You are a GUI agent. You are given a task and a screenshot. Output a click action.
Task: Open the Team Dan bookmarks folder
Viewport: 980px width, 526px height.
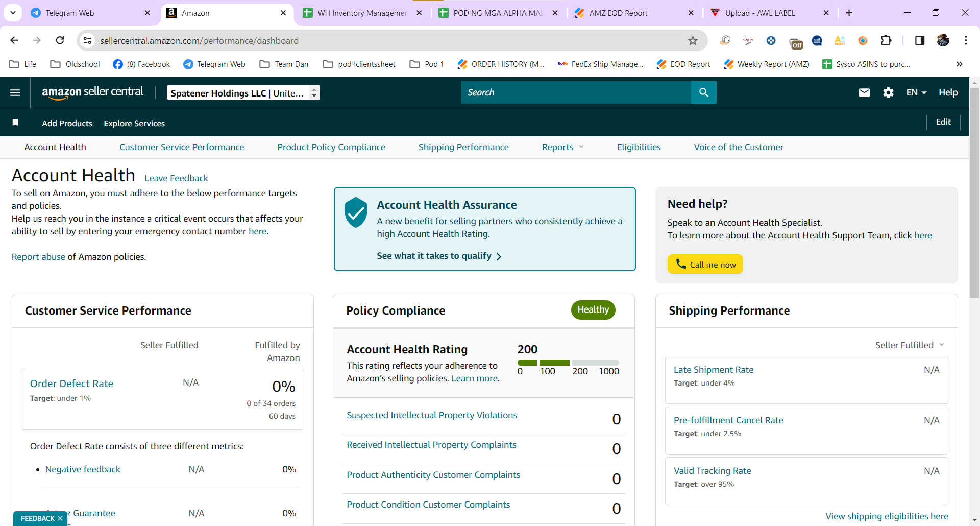(x=284, y=64)
